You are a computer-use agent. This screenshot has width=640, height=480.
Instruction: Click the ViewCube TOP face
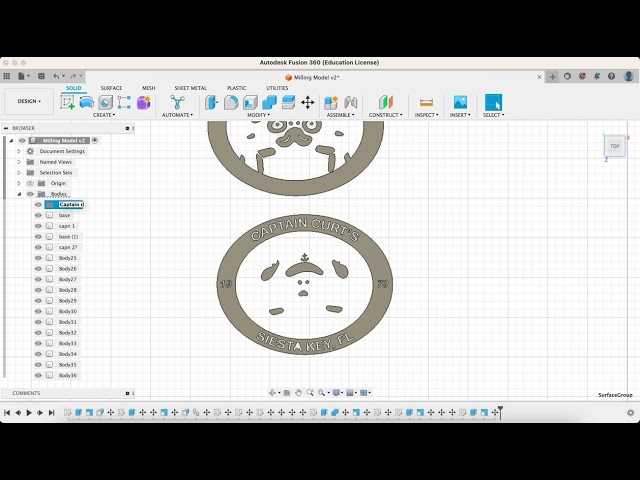614,146
